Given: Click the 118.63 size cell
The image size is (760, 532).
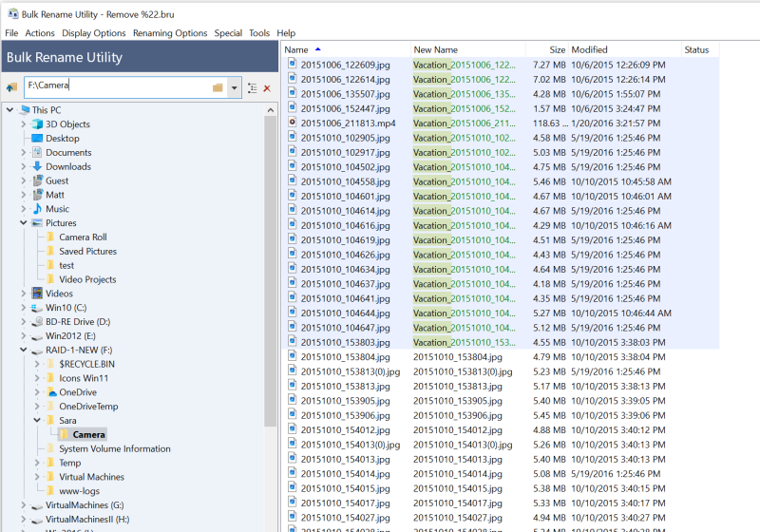Looking at the screenshot, I should [549, 123].
